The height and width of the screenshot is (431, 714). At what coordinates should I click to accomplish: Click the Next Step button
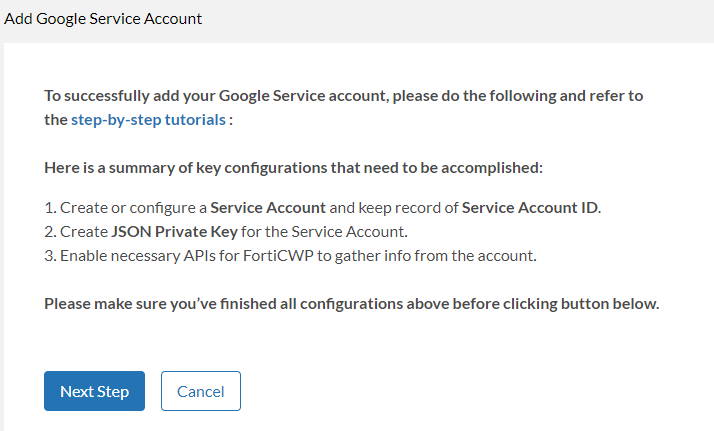(x=94, y=391)
